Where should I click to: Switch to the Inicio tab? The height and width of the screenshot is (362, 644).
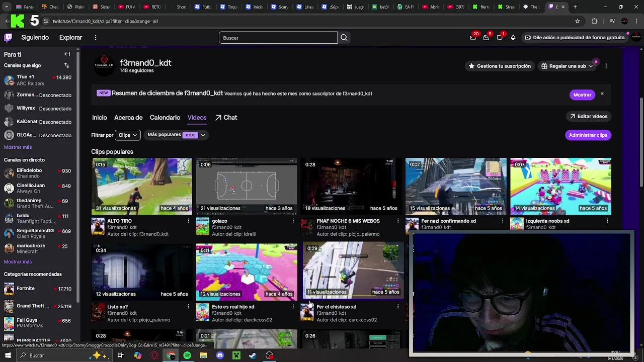[100, 117]
